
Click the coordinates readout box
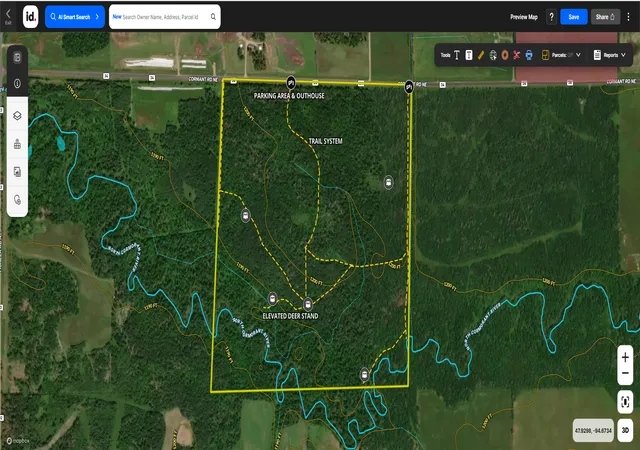pyautogui.click(x=593, y=430)
